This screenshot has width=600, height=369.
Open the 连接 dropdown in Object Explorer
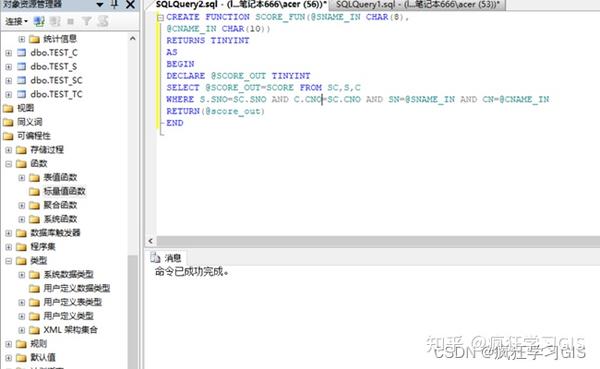pyautogui.click(x=16, y=21)
